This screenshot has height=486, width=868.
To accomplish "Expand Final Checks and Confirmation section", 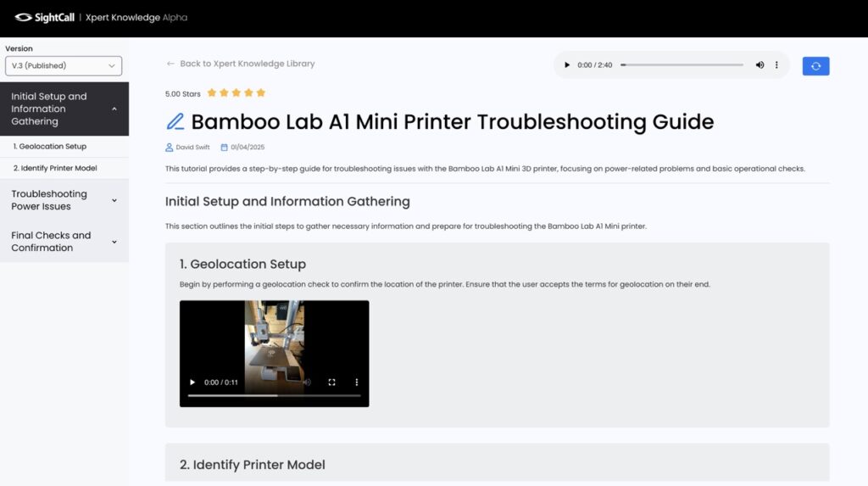I will click(64, 242).
